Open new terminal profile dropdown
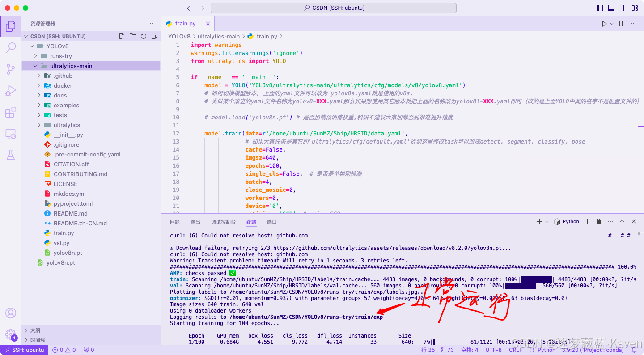Screen dimensions: 644x355 point(547,222)
